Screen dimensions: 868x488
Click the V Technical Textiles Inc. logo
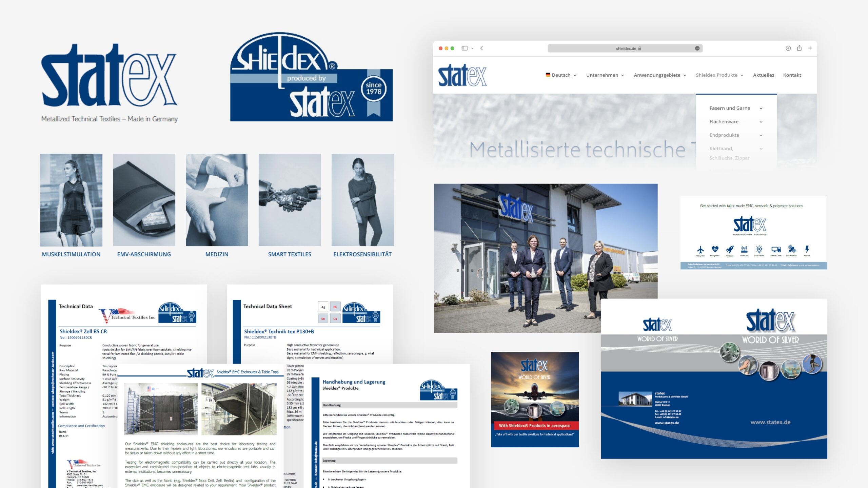point(128,315)
